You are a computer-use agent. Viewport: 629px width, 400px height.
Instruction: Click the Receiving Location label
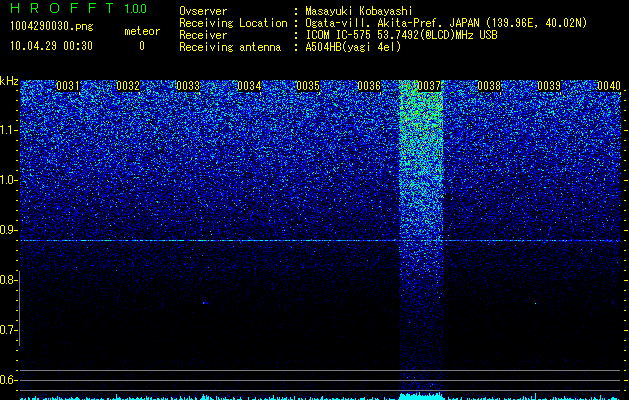(233, 23)
